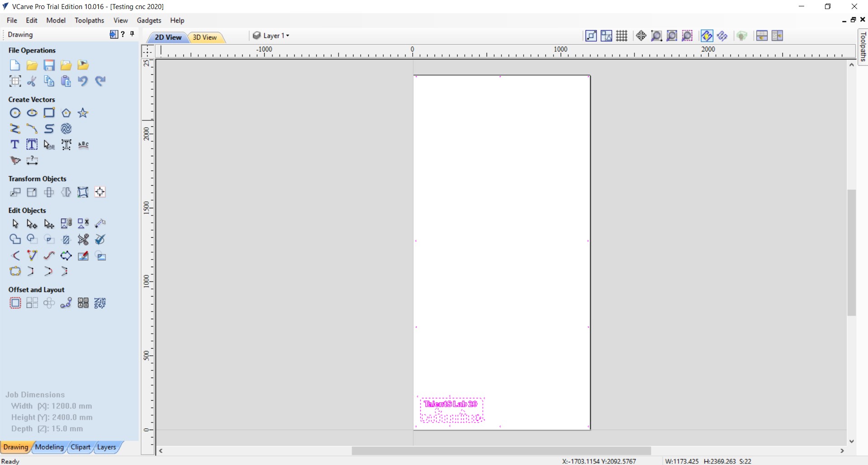This screenshot has height=465, width=868.
Task: Activate the Measure tool
Action: click(100, 223)
